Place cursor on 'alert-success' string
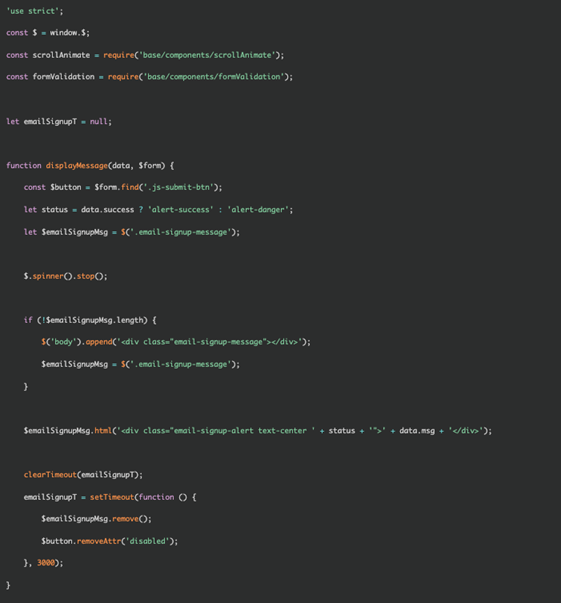561x603 pixels. (181, 210)
